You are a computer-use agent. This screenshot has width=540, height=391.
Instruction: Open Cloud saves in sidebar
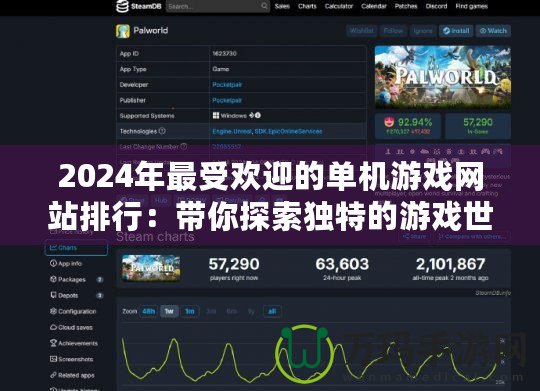click(71, 327)
